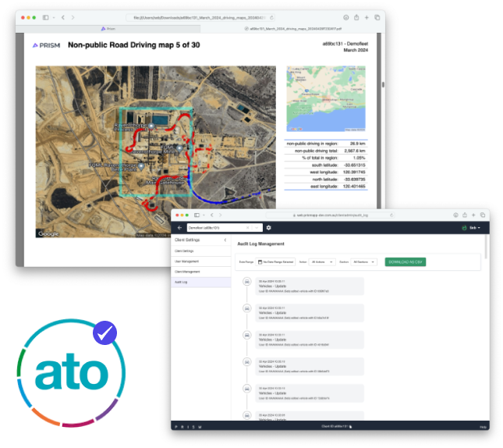Click the PDF window vertical scrollbar
Screen dimensions: 503x448
(383, 85)
